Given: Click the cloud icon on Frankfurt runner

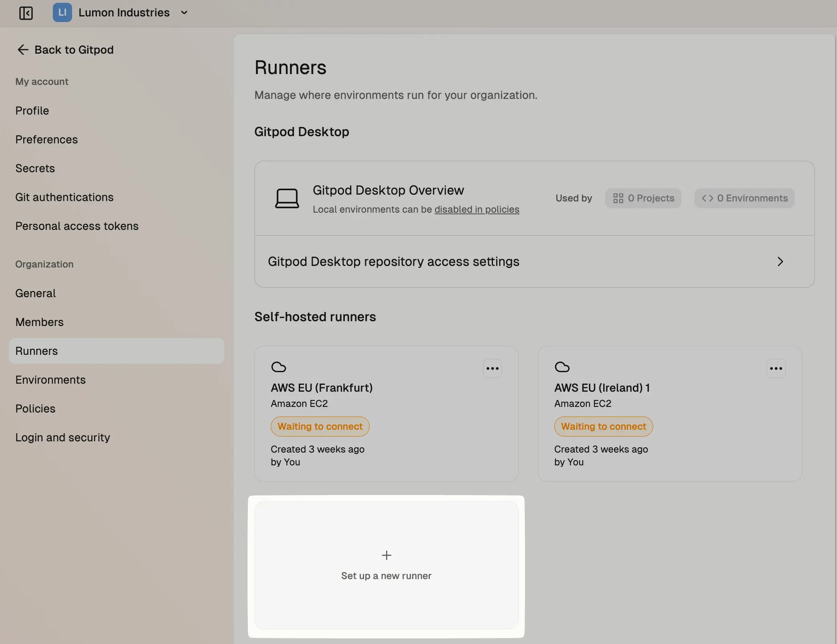Looking at the screenshot, I should (278, 367).
